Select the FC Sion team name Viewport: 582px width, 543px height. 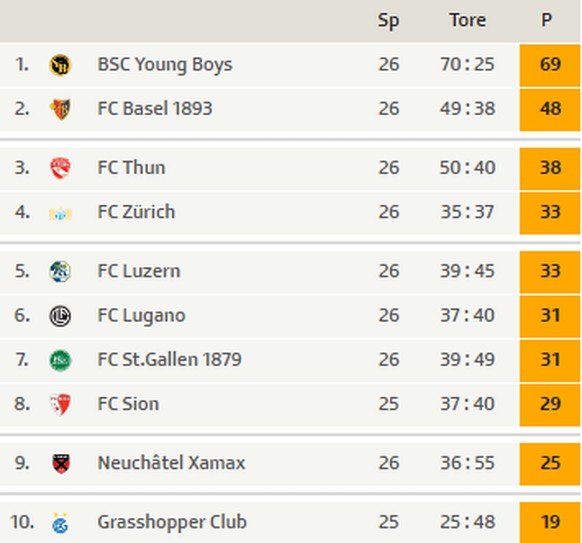(128, 404)
